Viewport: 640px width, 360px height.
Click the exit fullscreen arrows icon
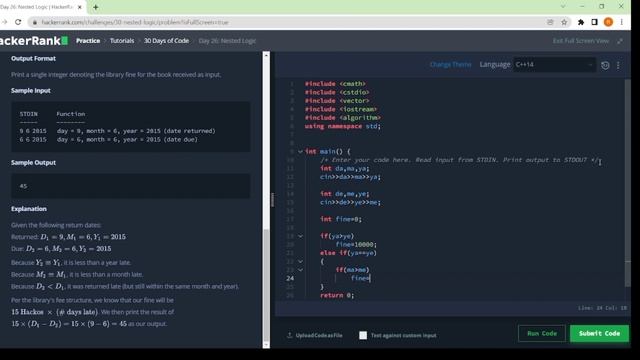pyautogui.click(x=620, y=41)
